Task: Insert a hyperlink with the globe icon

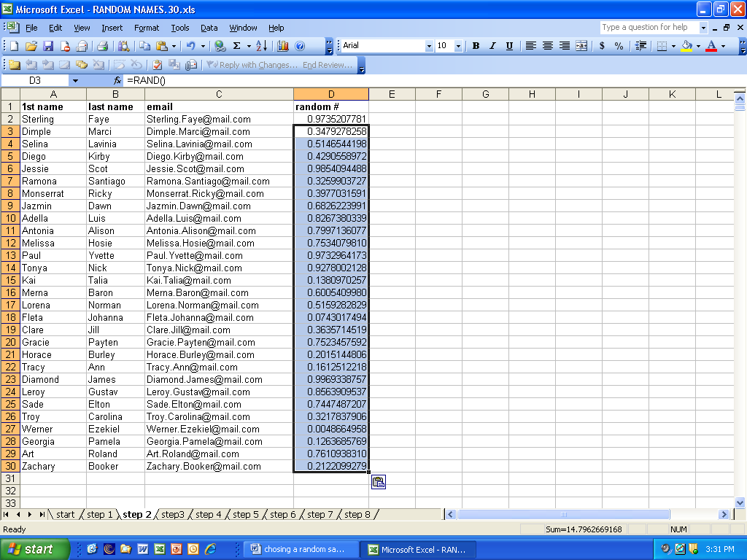Action: 220,46
